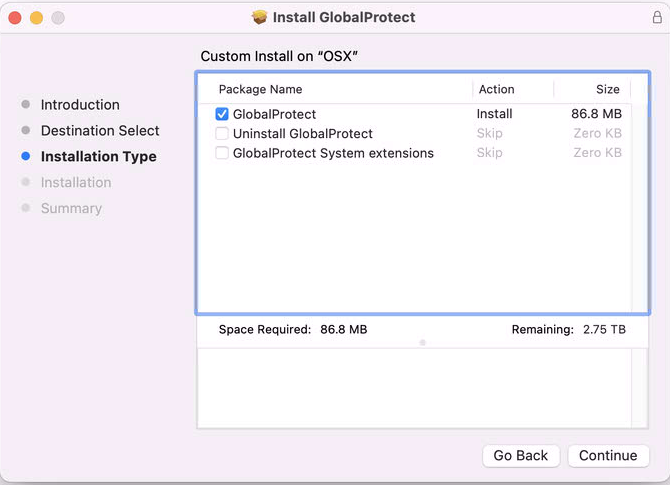
Task: Select the Installation step in sidebar
Action: pos(76,182)
